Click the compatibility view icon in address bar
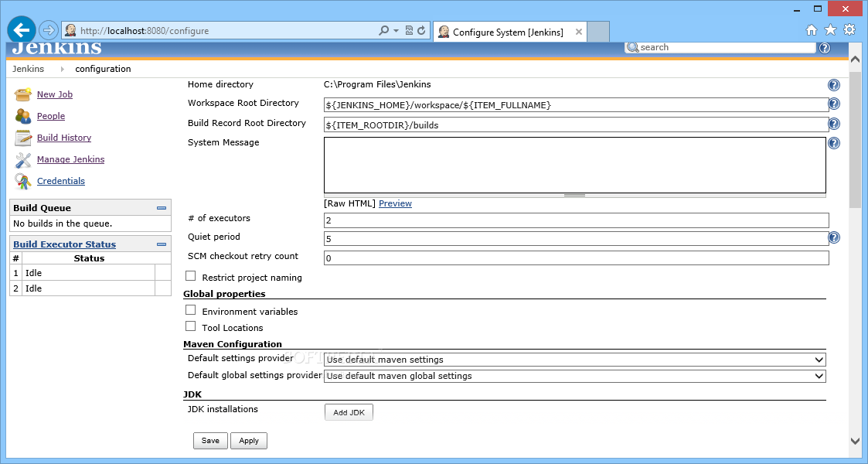This screenshot has width=868, height=464. [x=409, y=30]
